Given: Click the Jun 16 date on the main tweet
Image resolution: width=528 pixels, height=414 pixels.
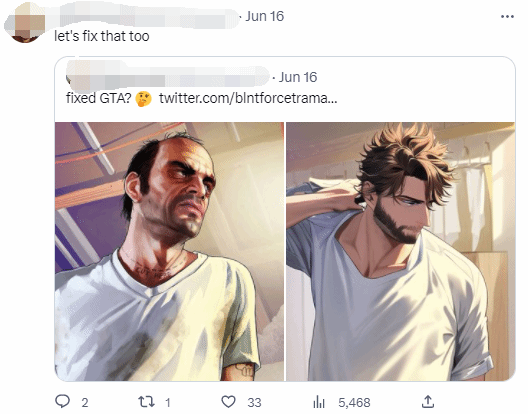Looking at the screenshot, I should [x=264, y=16].
